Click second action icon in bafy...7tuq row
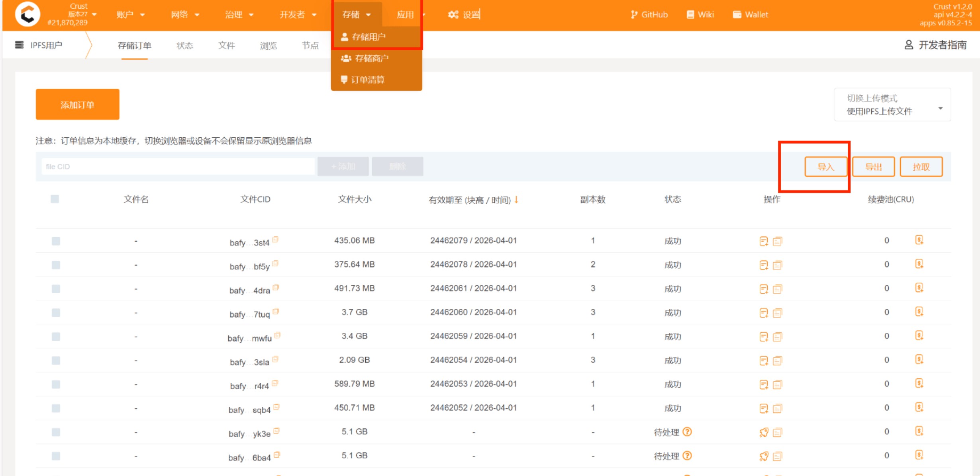The image size is (980, 476). click(777, 313)
